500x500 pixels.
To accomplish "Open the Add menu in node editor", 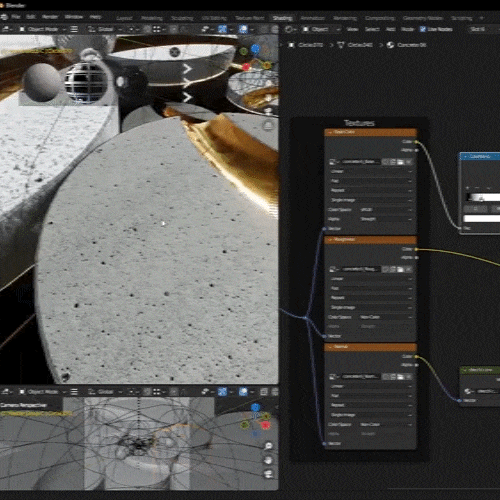I will (390, 29).
